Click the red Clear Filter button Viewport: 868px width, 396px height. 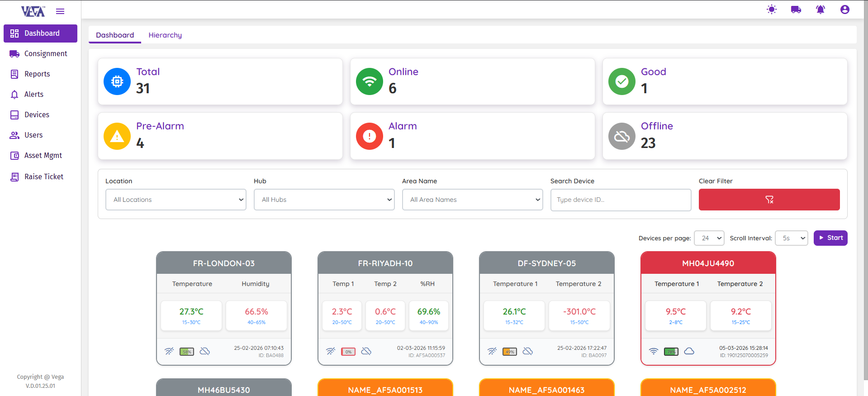(769, 200)
